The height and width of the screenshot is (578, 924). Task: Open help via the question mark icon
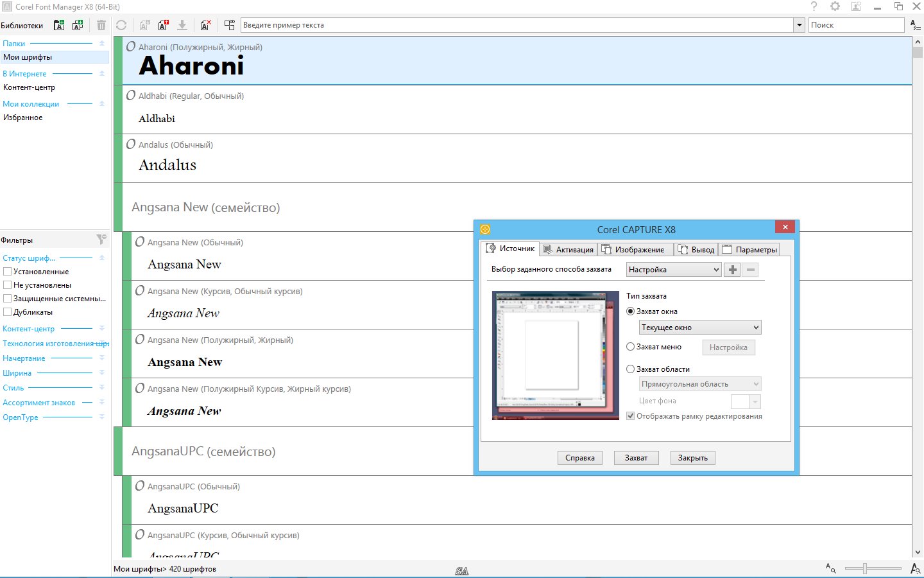(814, 6)
